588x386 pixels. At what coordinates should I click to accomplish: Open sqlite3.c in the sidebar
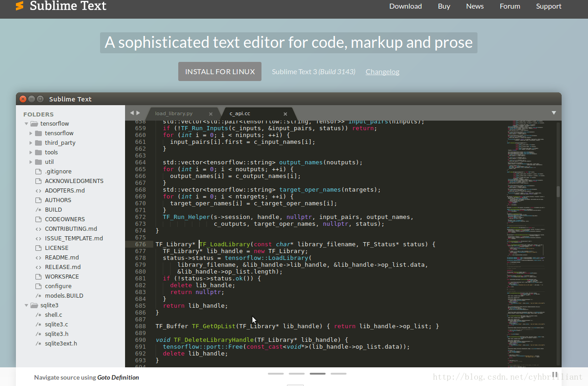[x=56, y=325]
